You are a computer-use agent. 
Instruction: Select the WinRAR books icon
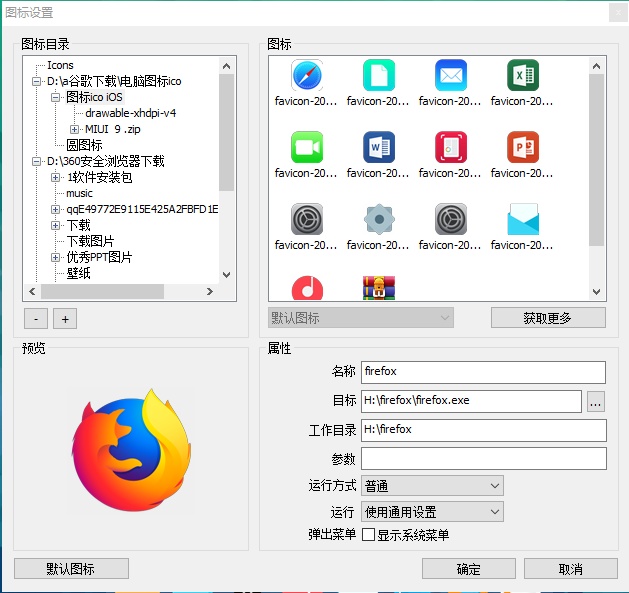coord(379,288)
